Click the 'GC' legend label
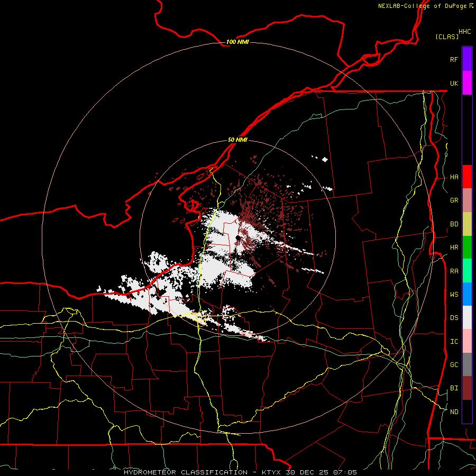Screen dimensions: 476x476 click(x=454, y=365)
